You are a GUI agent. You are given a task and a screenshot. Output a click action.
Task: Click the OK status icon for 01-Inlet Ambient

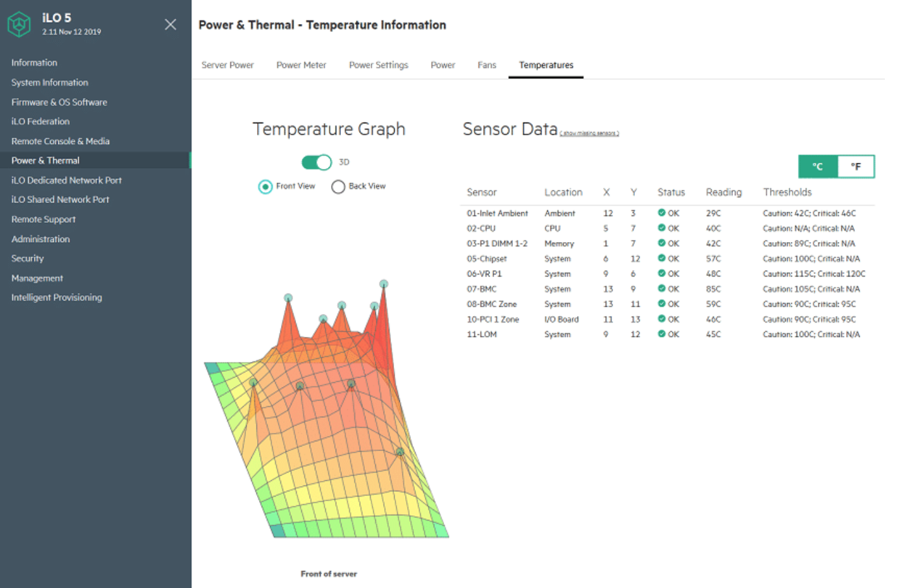(662, 213)
